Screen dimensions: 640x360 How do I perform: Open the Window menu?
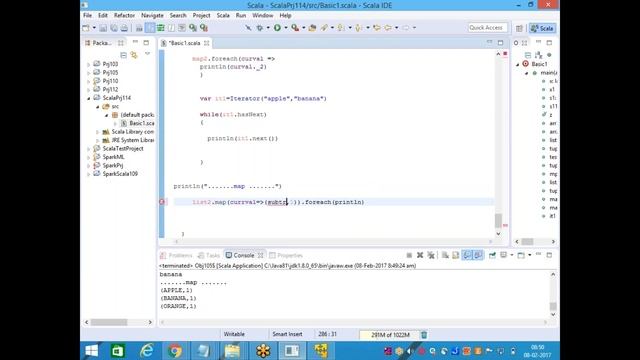[262, 16]
